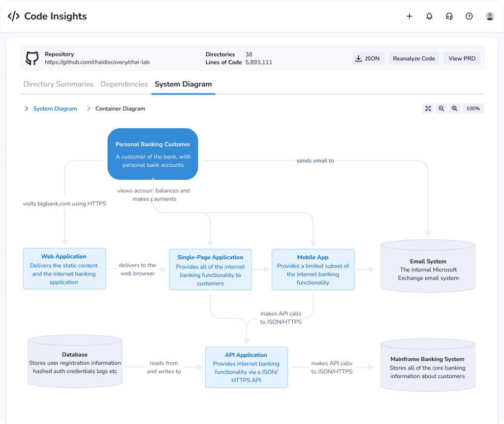Click the Code Insights title text
The width and height of the screenshot is (504, 424).
click(x=56, y=16)
